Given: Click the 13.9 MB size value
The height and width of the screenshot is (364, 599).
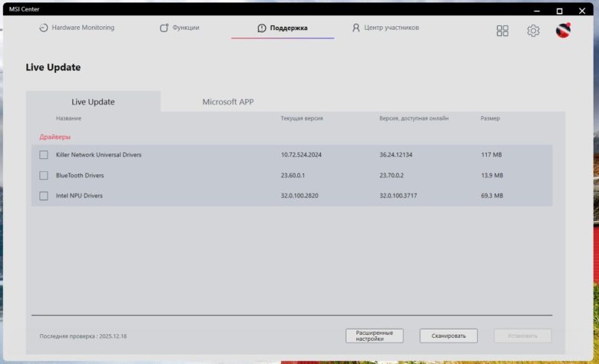Looking at the screenshot, I should pos(492,175).
